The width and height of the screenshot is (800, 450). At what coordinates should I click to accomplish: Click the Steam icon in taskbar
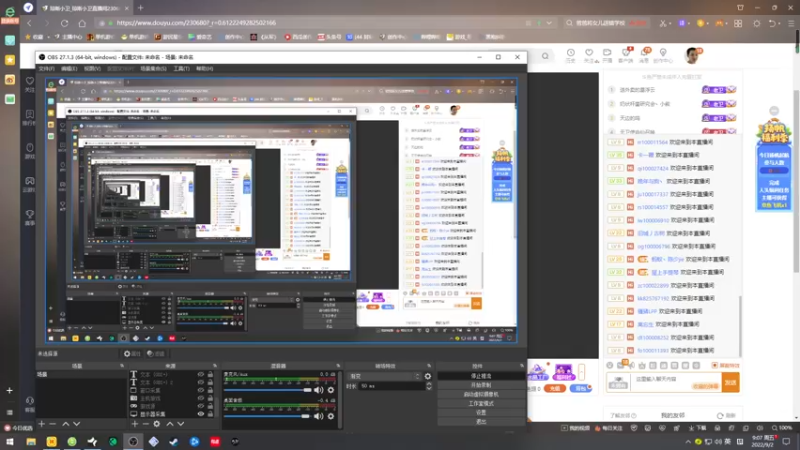(x=174, y=441)
